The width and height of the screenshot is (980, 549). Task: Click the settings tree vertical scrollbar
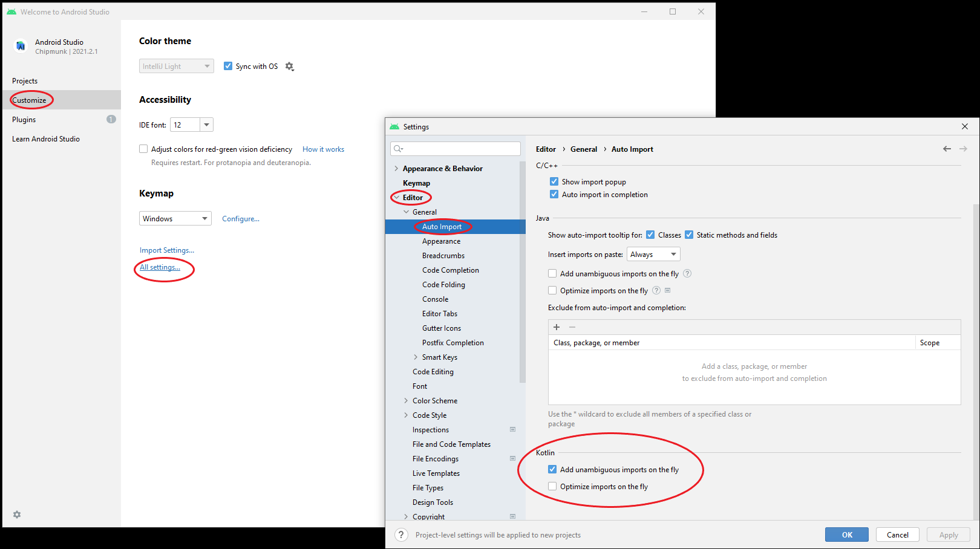click(523, 272)
